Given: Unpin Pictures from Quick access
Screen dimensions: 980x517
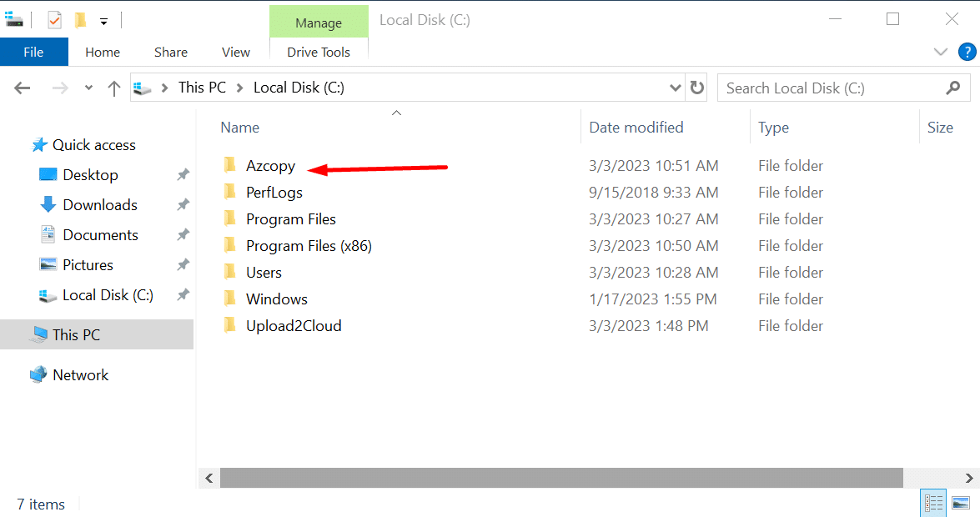Looking at the screenshot, I should pos(181,264).
